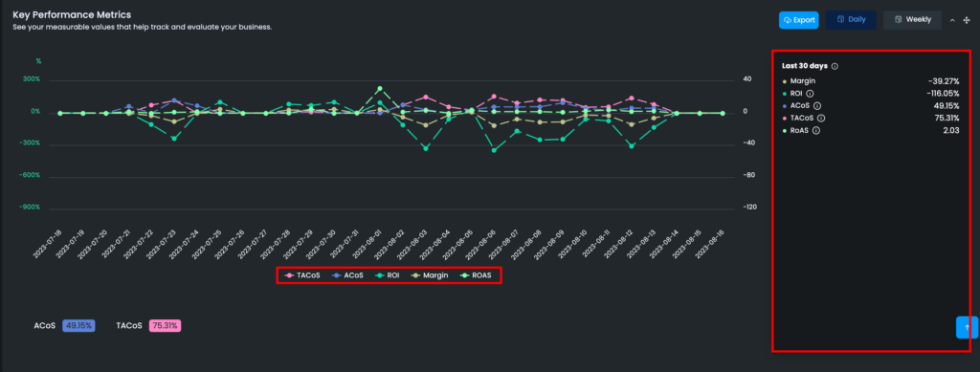Switch the chart to Weekly view
The height and width of the screenshot is (372, 980).
[912, 20]
